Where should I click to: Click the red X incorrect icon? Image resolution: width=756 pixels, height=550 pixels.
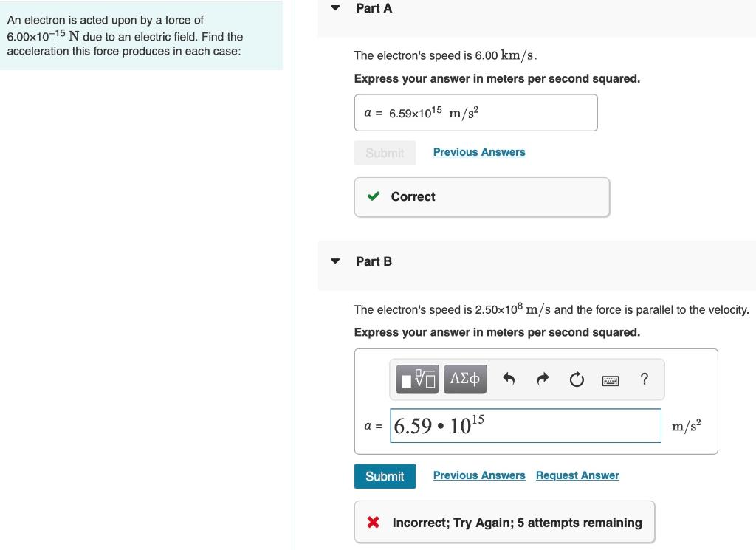(373, 522)
